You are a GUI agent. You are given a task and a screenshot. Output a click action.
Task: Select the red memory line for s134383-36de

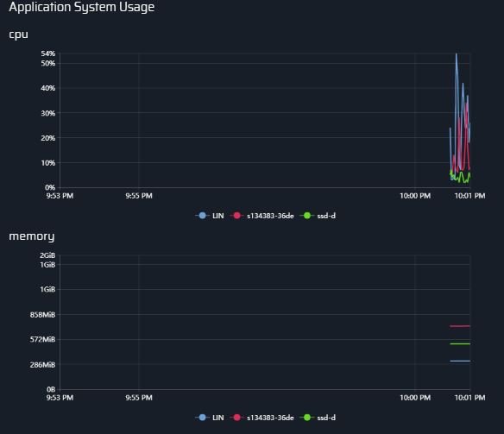[x=460, y=326]
